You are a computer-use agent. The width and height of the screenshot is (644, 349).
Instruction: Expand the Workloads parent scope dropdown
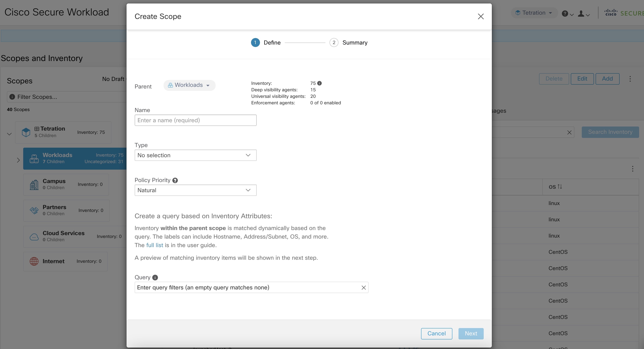[x=208, y=85]
